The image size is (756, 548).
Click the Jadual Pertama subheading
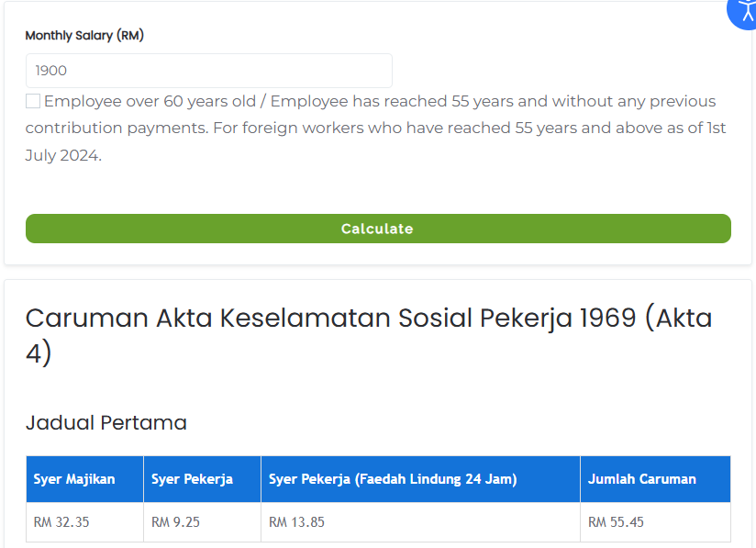point(106,422)
